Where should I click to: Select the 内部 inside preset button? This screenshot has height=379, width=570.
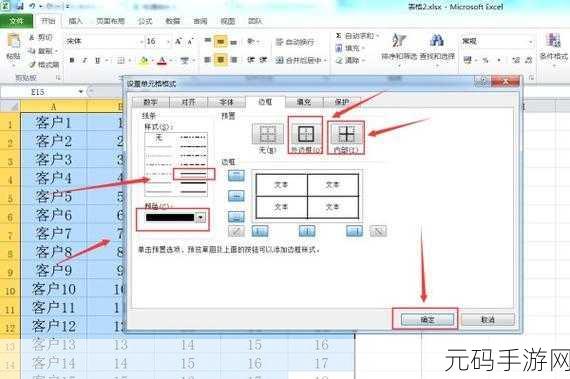(x=346, y=134)
